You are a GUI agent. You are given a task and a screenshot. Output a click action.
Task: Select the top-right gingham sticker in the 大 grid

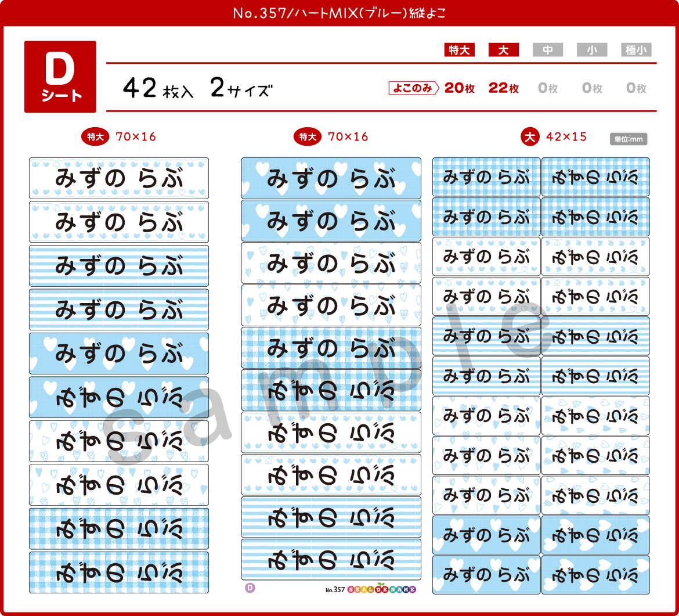coord(595,176)
